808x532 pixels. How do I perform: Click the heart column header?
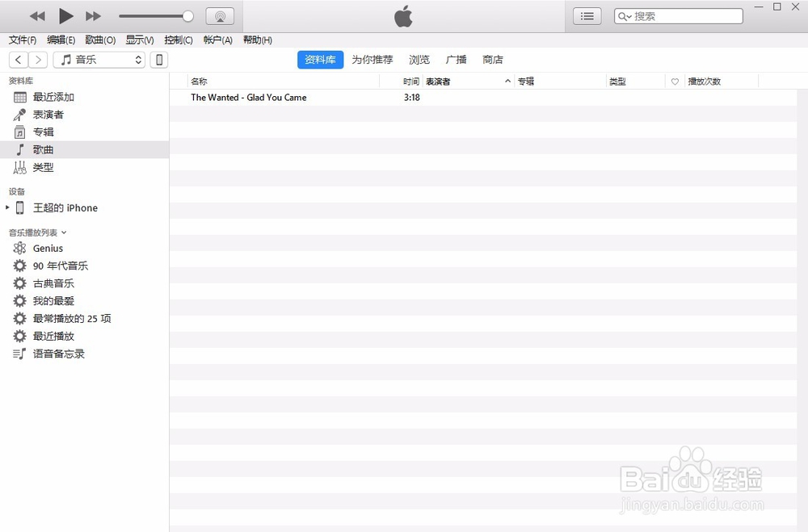pos(675,81)
